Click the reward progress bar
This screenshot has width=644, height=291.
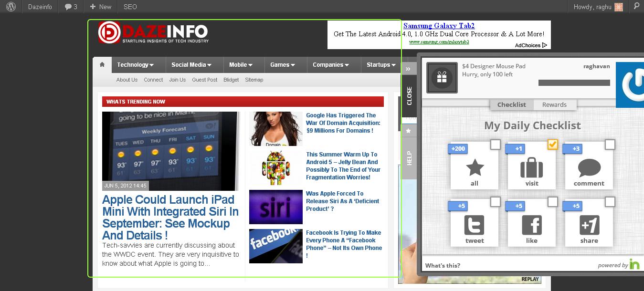point(574,83)
